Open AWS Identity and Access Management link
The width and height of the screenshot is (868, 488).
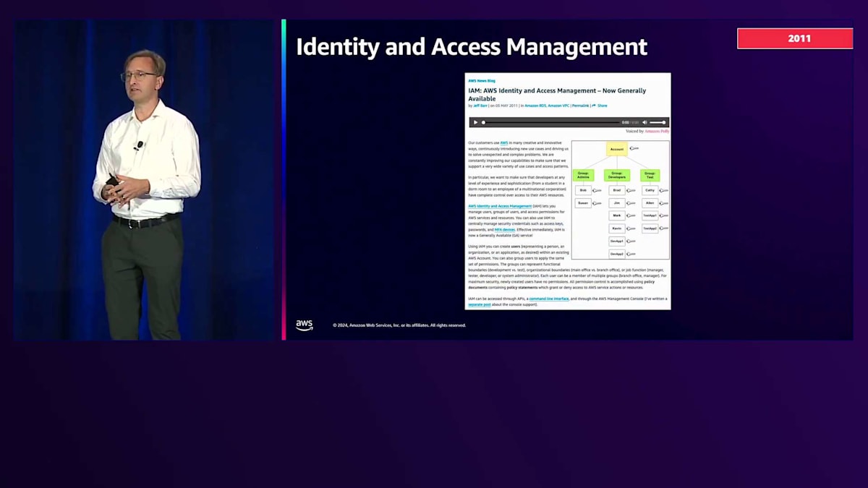click(500, 206)
